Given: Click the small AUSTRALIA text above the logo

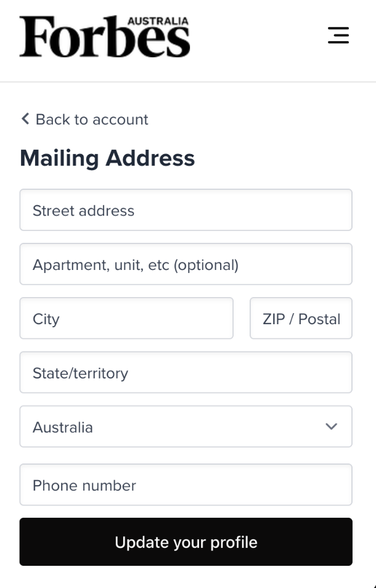Looking at the screenshot, I should (x=158, y=22).
